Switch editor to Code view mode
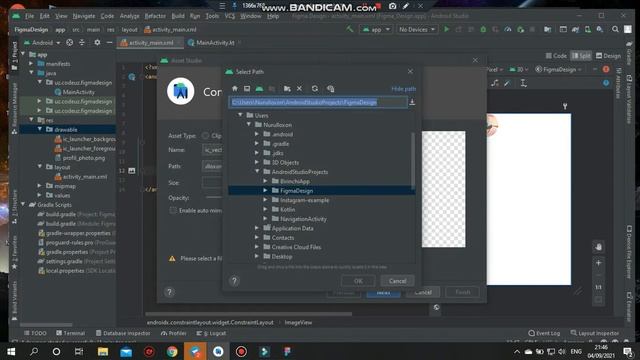This screenshot has height=360, width=640. point(556,56)
